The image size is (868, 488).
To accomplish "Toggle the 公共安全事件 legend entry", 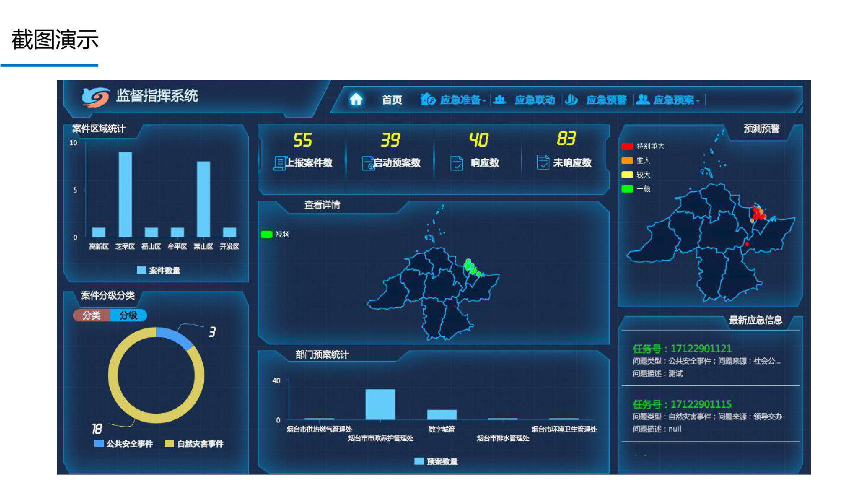I will (x=123, y=443).
